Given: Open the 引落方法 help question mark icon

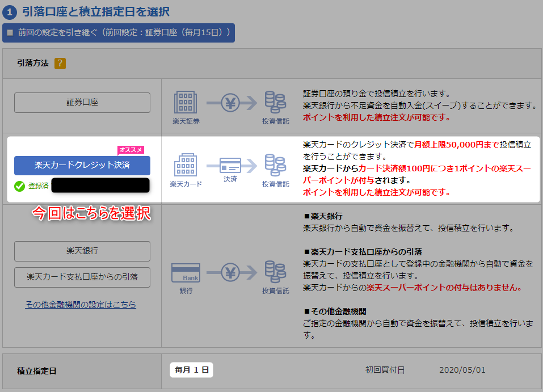Looking at the screenshot, I should [60, 64].
